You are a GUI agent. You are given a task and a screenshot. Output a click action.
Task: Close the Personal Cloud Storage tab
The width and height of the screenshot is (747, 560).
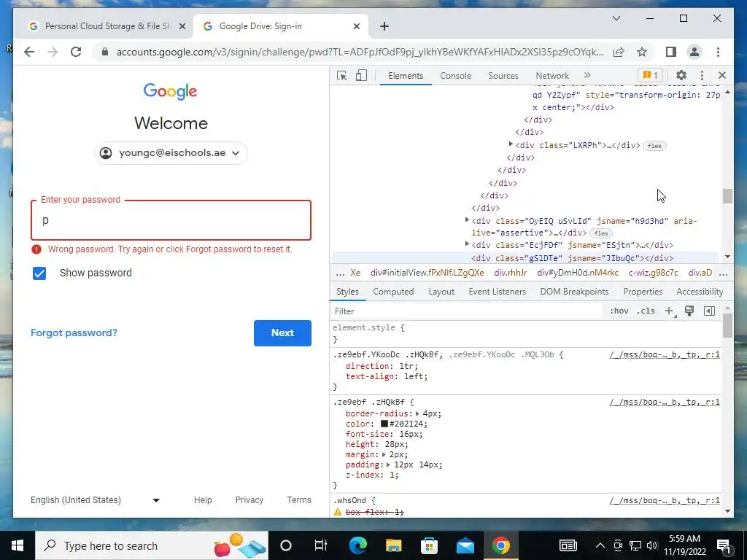[x=182, y=27]
